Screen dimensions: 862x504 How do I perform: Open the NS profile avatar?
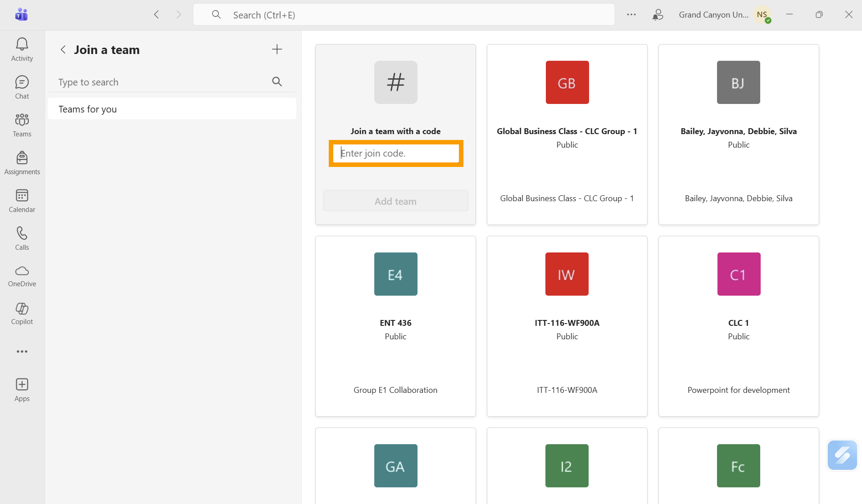[x=762, y=15]
